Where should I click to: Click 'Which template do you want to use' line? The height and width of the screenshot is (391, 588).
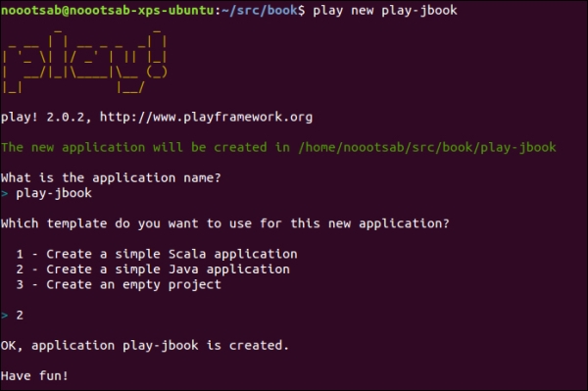(x=225, y=223)
